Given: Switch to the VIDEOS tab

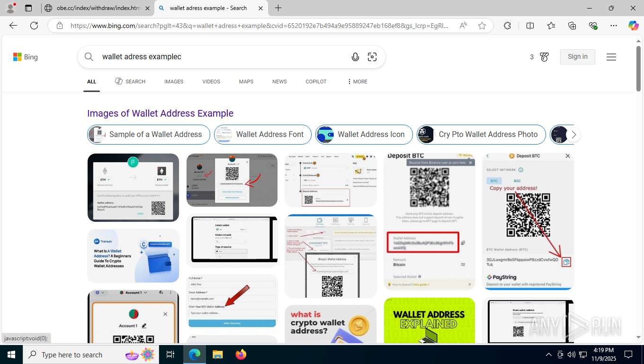Looking at the screenshot, I should tap(211, 82).
